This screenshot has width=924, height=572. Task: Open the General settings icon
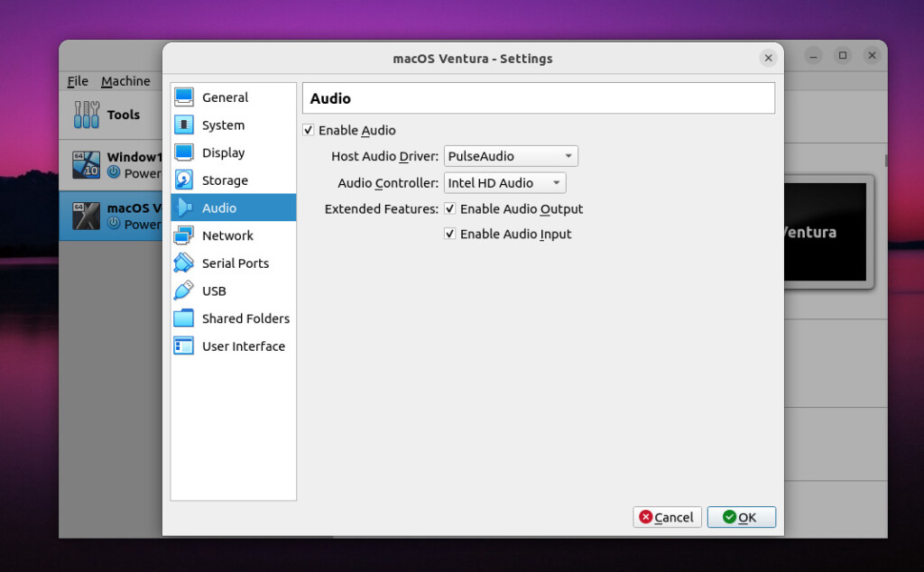click(x=184, y=97)
